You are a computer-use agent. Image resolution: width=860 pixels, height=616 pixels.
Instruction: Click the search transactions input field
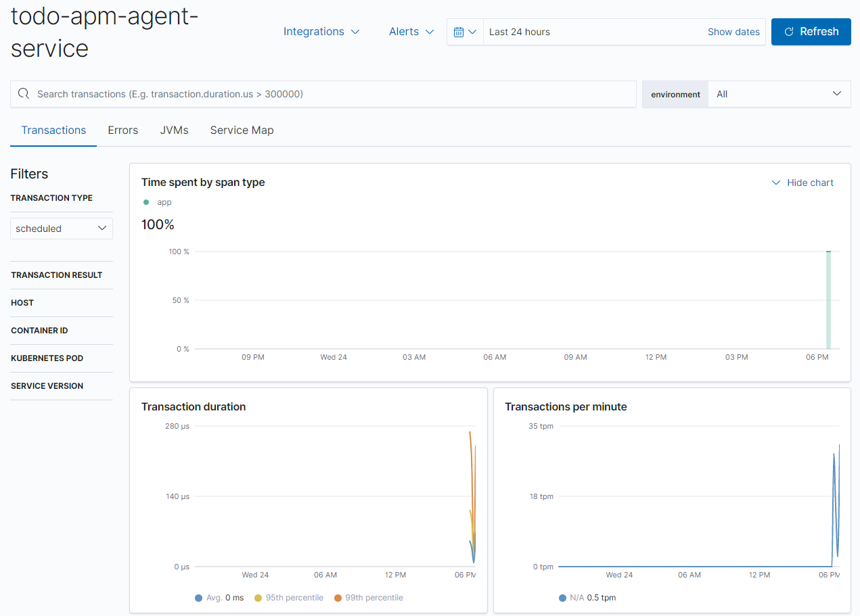click(x=323, y=94)
